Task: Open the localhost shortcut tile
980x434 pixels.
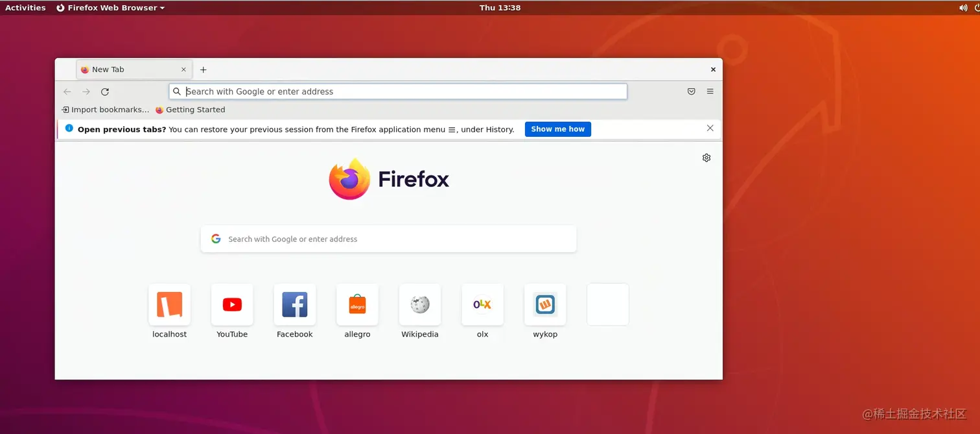Action: click(169, 304)
